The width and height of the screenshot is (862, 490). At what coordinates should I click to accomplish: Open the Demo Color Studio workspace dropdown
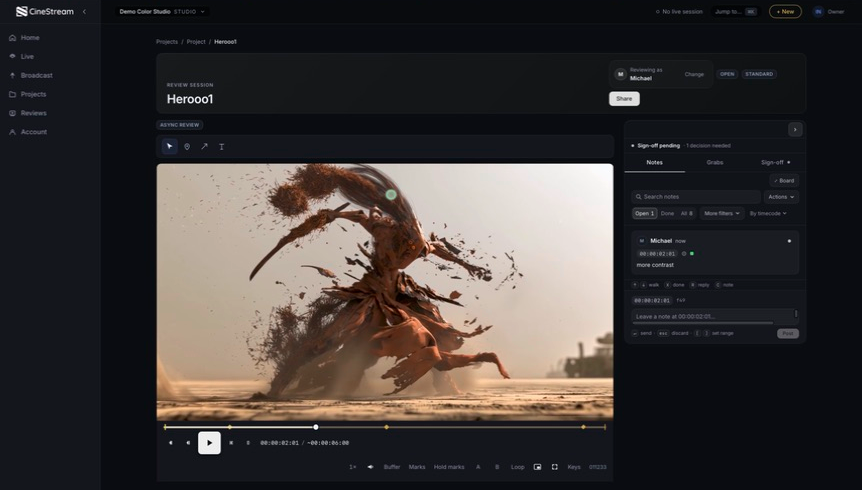coord(162,12)
